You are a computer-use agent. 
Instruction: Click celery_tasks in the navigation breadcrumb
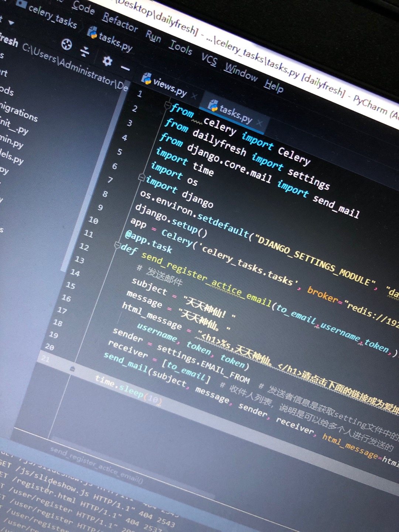tap(52, 16)
